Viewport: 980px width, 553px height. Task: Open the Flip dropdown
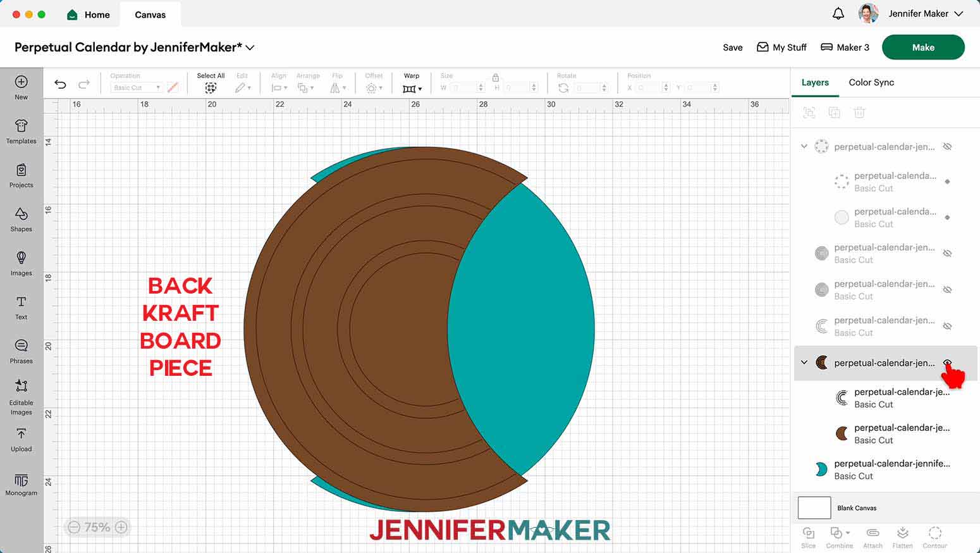point(338,88)
